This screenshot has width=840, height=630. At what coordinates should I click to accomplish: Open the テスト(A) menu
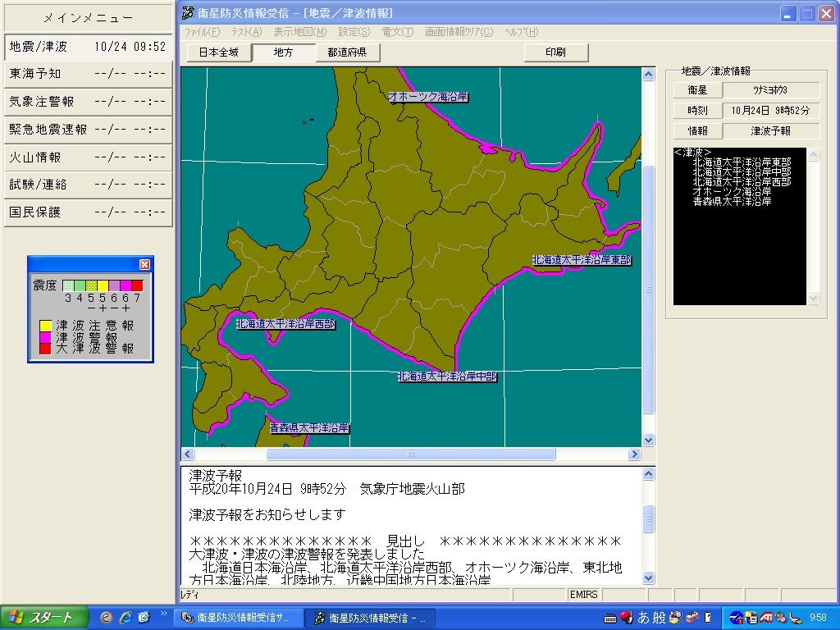tap(246, 32)
